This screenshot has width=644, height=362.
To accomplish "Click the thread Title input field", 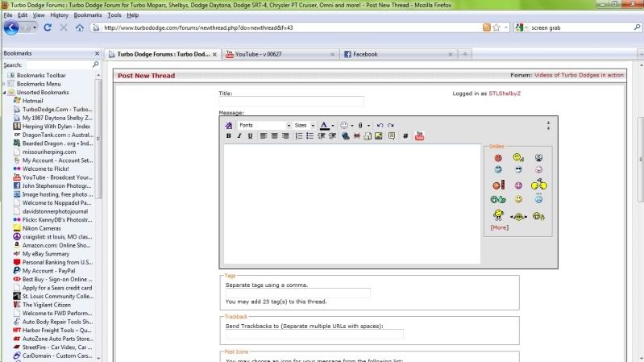I will point(291,101).
